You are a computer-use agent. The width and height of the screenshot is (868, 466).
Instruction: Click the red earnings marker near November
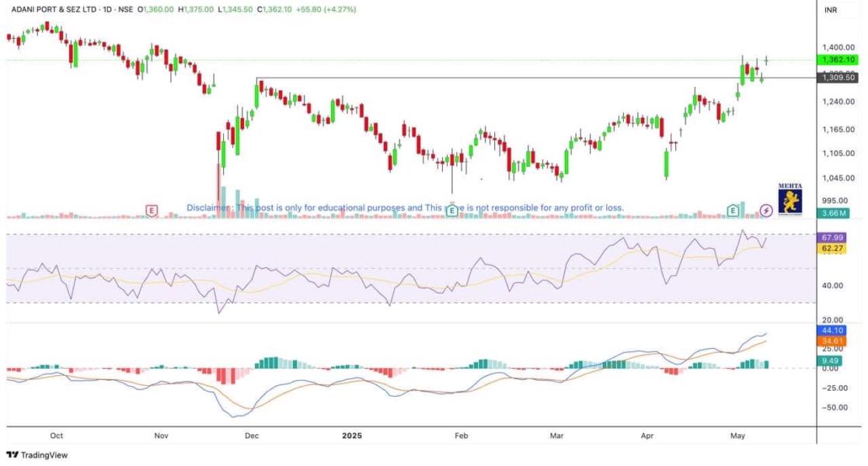(152, 210)
